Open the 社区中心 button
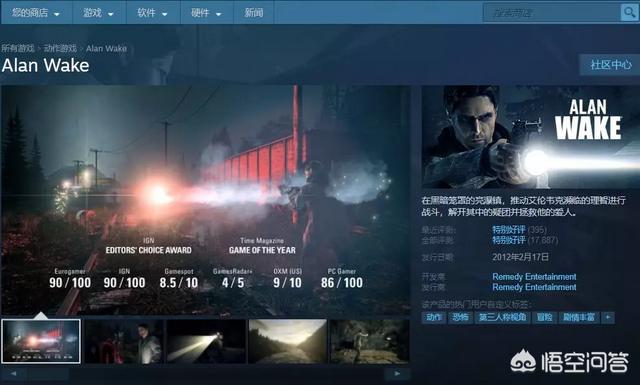This screenshot has height=385, width=640. (x=611, y=65)
